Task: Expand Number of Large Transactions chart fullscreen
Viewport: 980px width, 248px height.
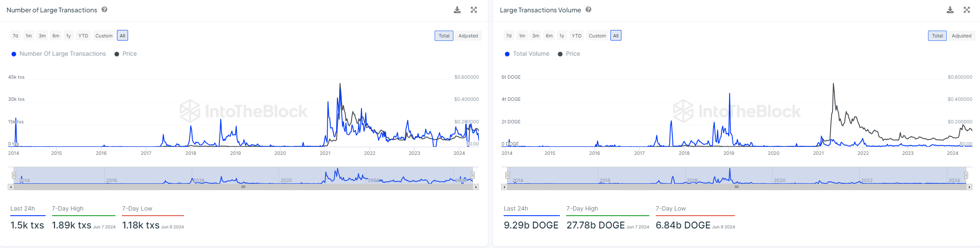Action: click(x=474, y=10)
